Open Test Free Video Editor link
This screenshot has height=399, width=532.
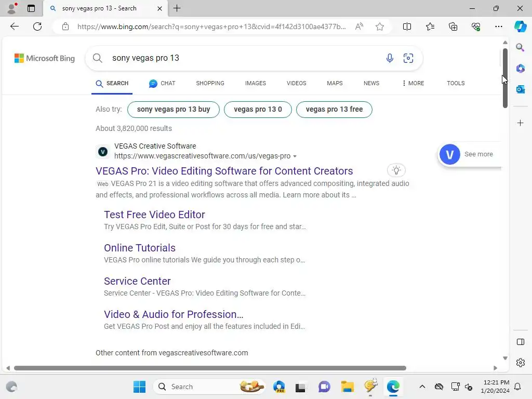[154, 215]
